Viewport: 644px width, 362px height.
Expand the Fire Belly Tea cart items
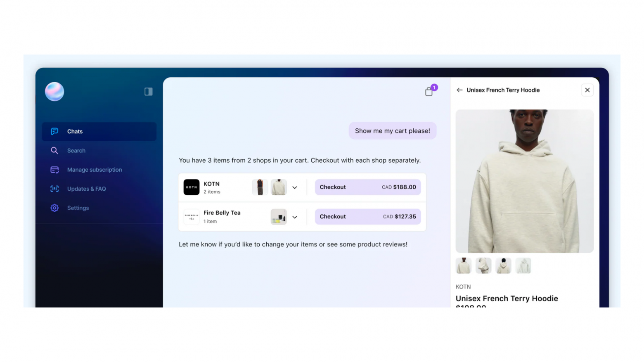pyautogui.click(x=295, y=217)
